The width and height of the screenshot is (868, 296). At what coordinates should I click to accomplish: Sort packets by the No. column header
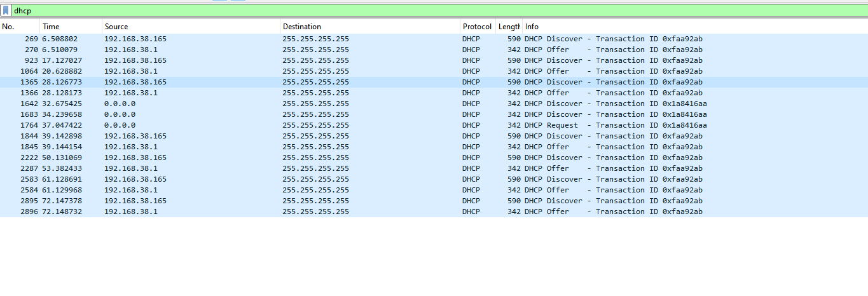pos(19,27)
